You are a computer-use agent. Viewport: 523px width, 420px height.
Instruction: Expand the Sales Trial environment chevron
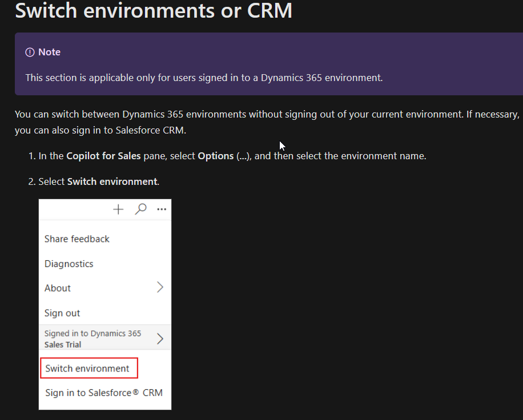(x=160, y=338)
